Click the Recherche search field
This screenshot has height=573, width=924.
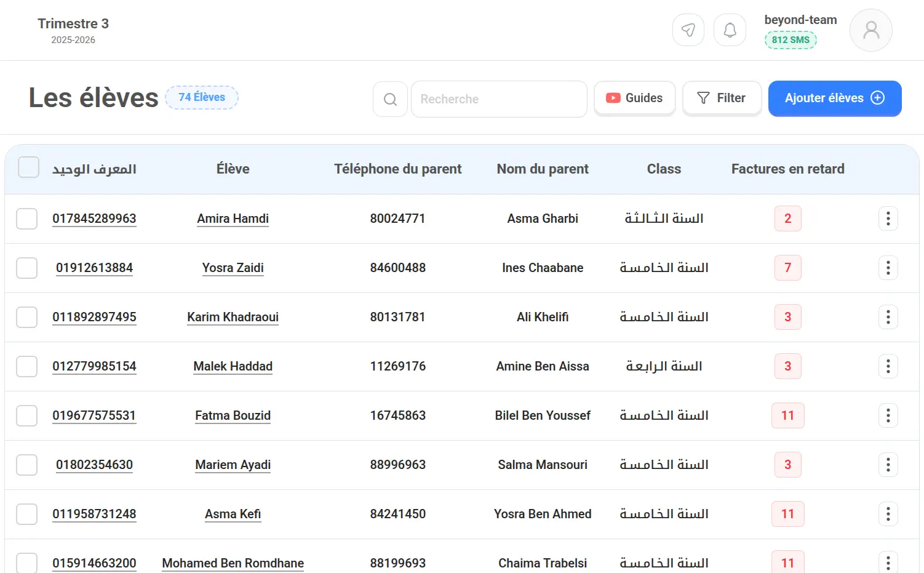coord(499,99)
